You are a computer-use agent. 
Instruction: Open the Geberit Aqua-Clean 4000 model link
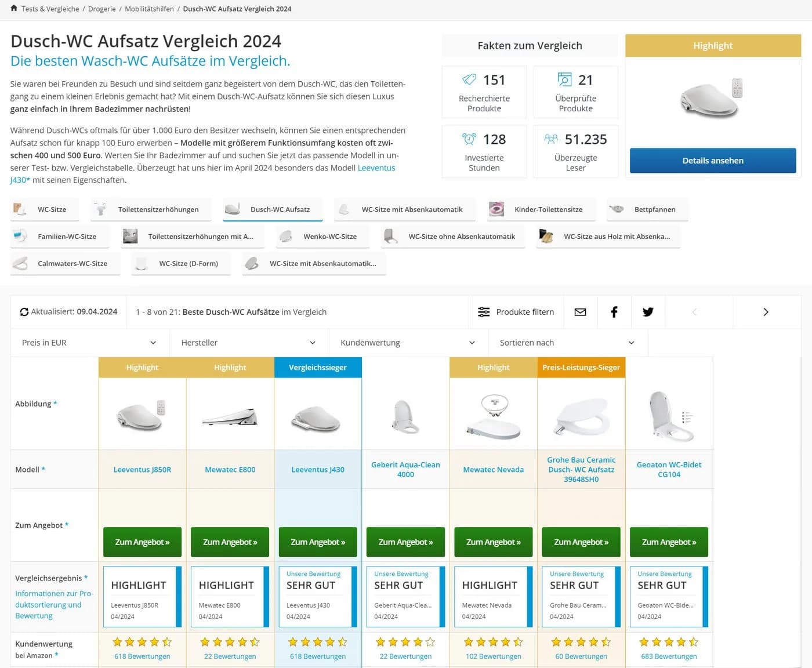tap(405, 470)
